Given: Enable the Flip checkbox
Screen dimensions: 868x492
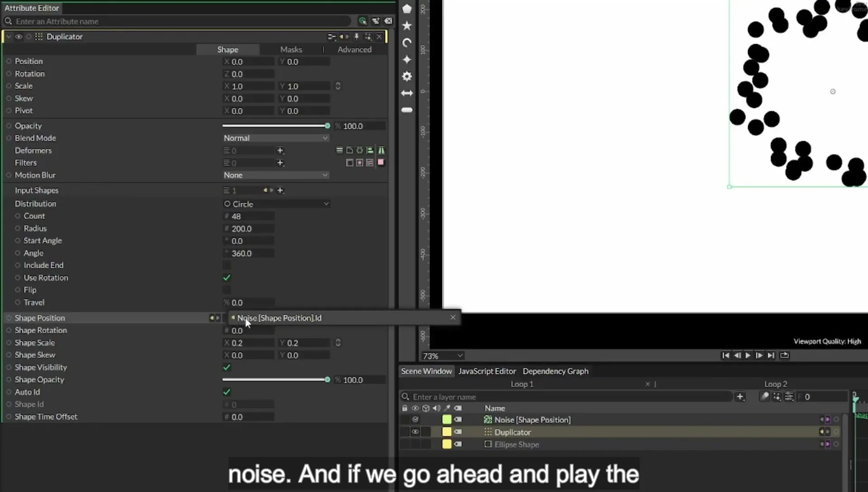Looking at the screenshot, I should coord(226,290).
